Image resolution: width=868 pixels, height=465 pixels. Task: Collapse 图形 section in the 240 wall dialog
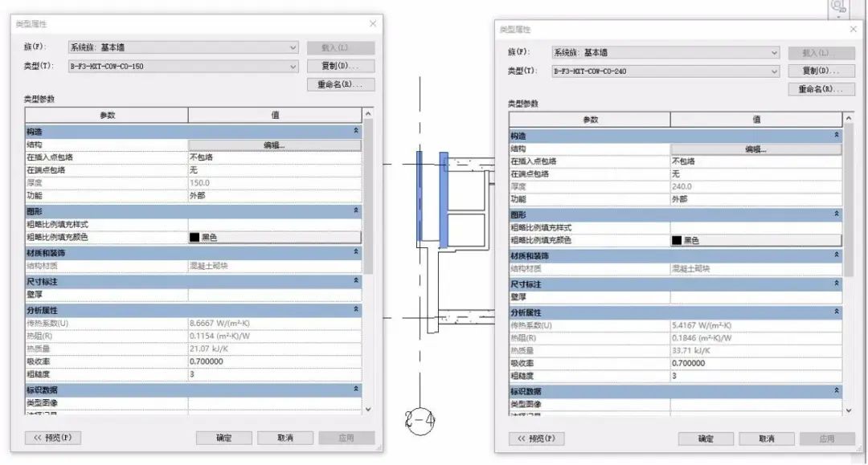tap(837, 214)
